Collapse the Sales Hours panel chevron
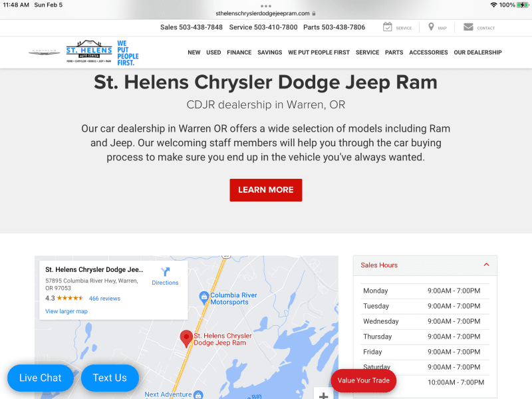The width and height of the screenshot is (532, 399). (486, 265)
